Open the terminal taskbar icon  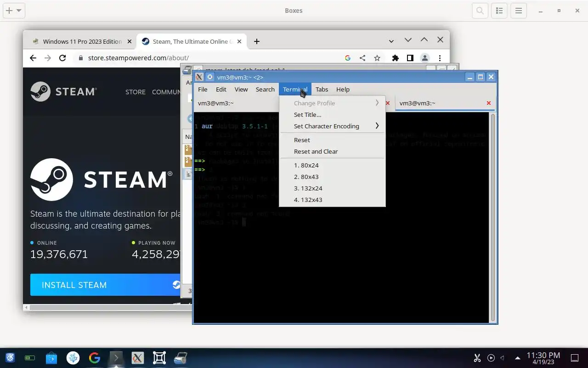[x=116, y=358]
